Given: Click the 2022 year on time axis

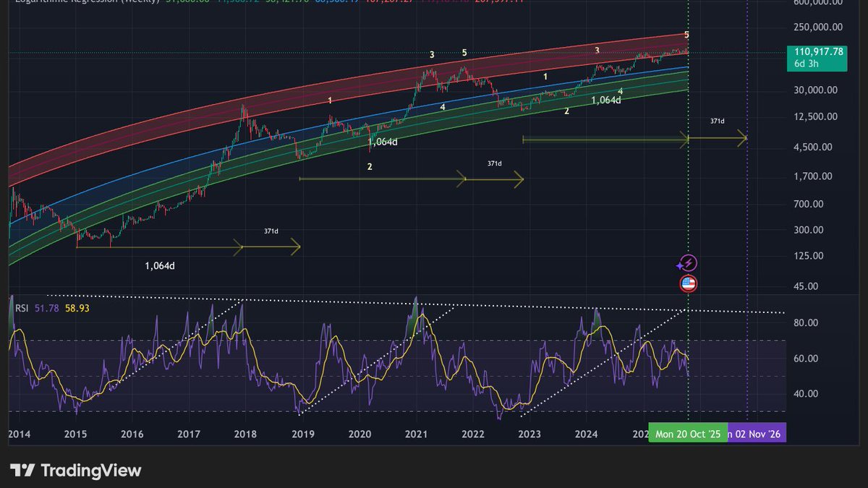Looking at the screenshot, I should 472,435.
